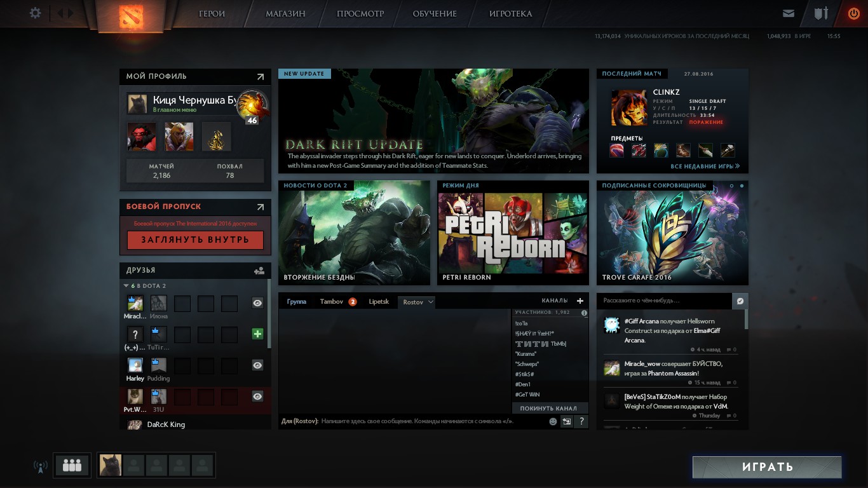Open the Rostov channel dropdown arrow

pyautogui.click(x=430, y=302)
